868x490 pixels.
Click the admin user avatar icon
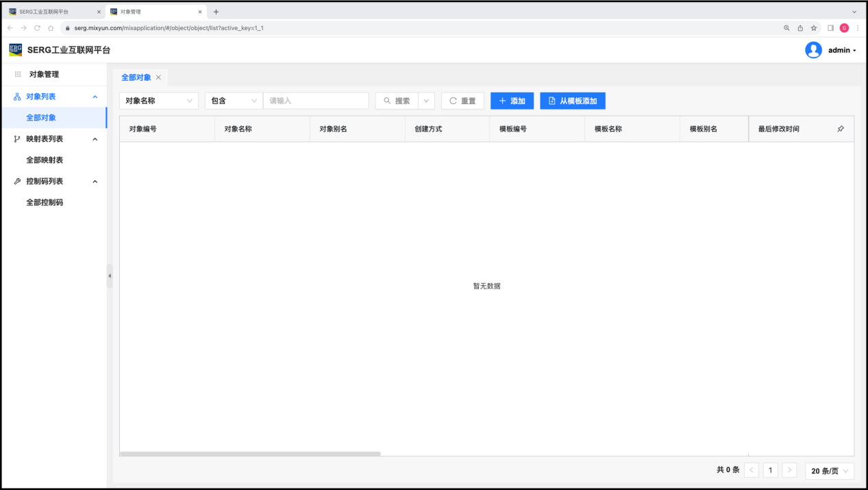pos(813,50)
